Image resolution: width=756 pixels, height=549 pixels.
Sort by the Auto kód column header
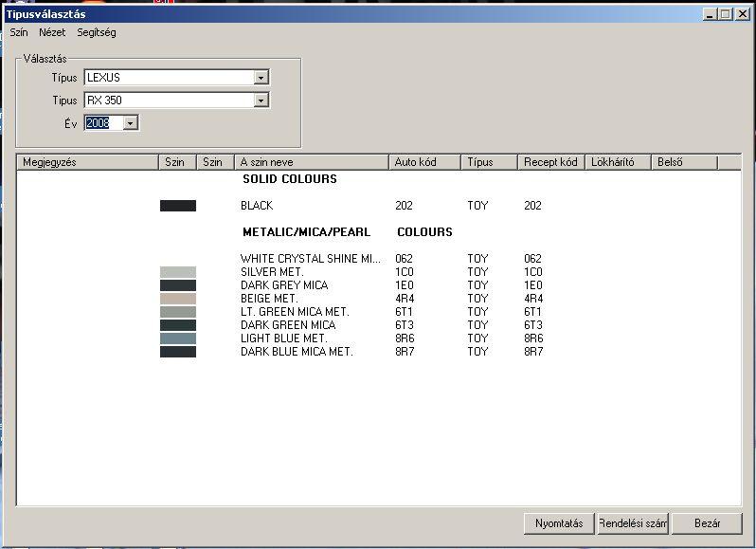click(x=424, y=162)
